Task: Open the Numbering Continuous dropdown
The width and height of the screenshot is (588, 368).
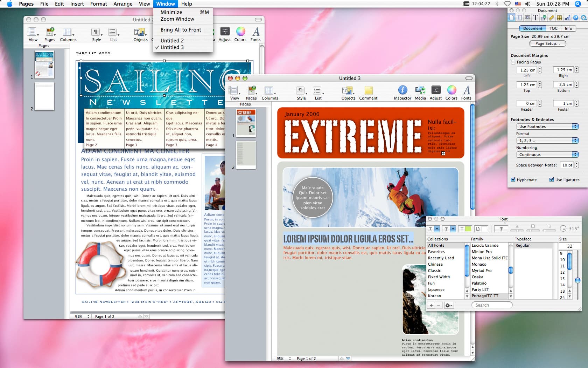Action: click(547, 155)
